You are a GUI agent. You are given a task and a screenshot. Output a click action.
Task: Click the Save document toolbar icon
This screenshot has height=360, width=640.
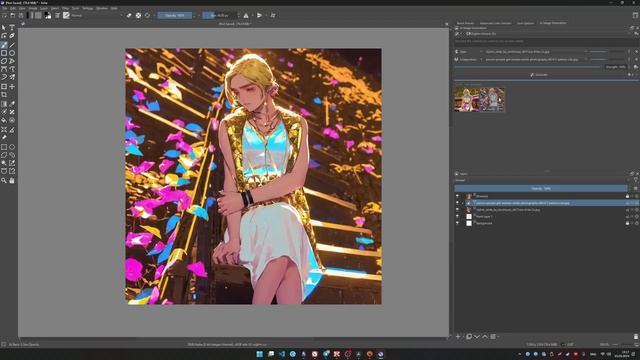(21, 16)
